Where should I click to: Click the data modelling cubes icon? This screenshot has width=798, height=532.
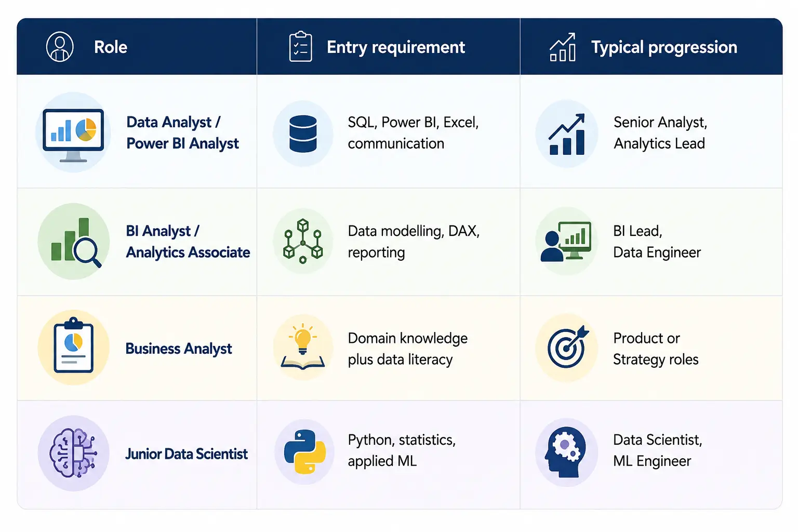point(303,241)
